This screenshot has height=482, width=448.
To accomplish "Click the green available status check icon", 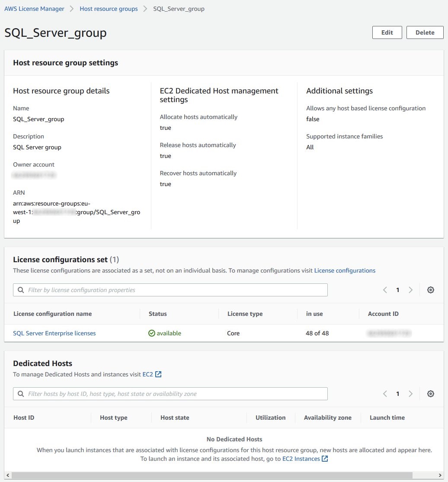I will click(152, 333).
